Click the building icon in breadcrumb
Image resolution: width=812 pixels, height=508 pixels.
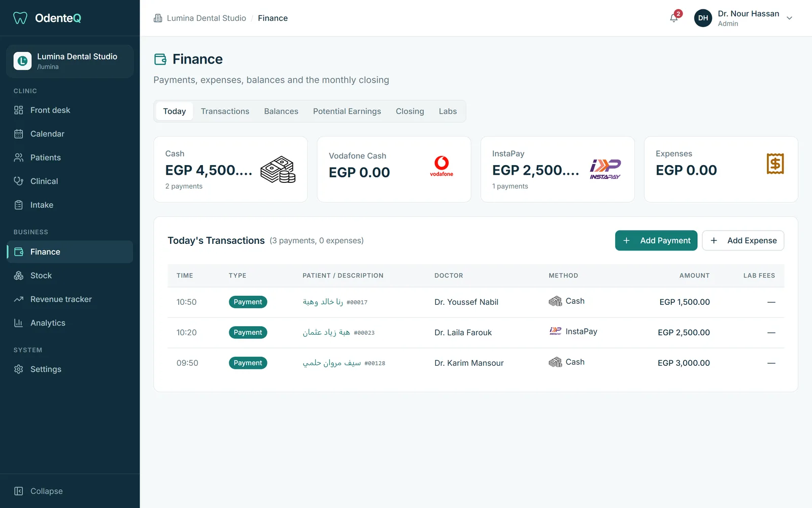(158, 18)
